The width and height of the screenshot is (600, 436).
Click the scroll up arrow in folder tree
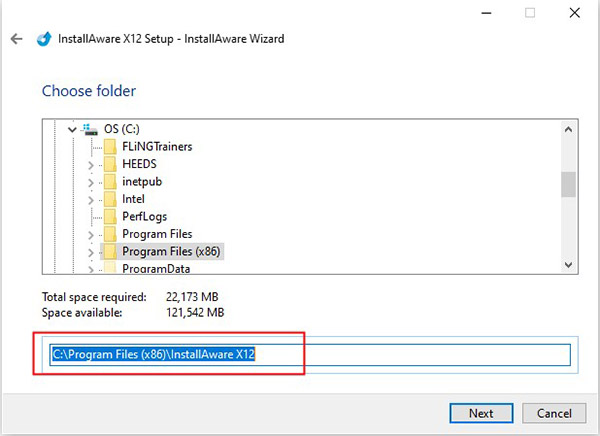[x=568, y=129]
